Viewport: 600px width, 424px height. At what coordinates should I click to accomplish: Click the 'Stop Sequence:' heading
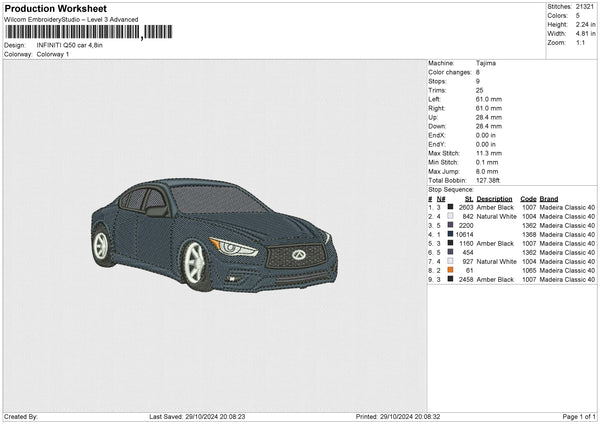[x=451, y=190]
